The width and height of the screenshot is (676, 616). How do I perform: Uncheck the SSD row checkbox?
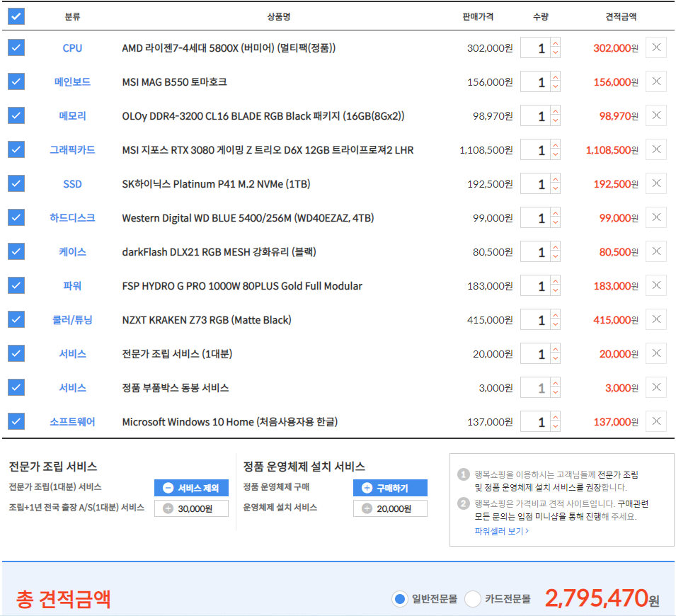point(16,184)
